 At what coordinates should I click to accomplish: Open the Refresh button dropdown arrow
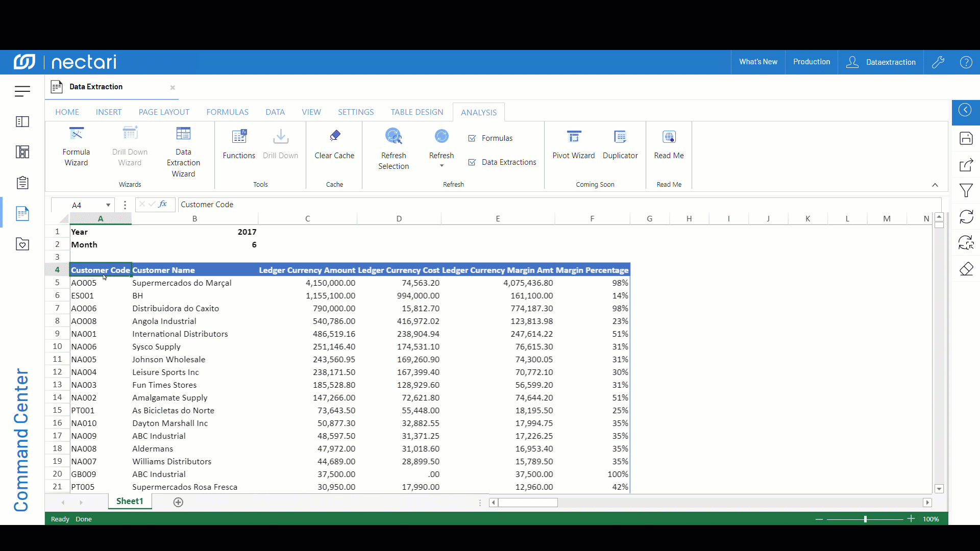tap(442, 166)
